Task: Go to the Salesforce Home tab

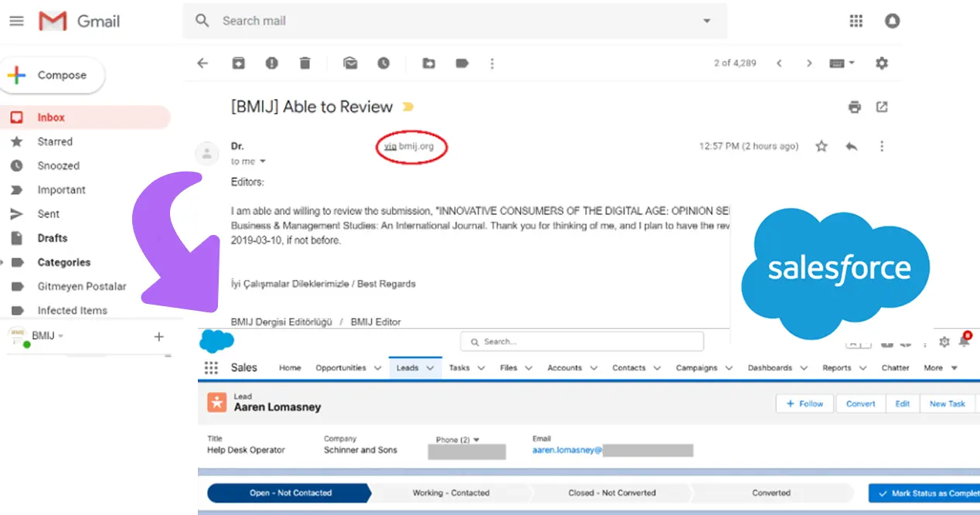Action: tap(290, 368)
